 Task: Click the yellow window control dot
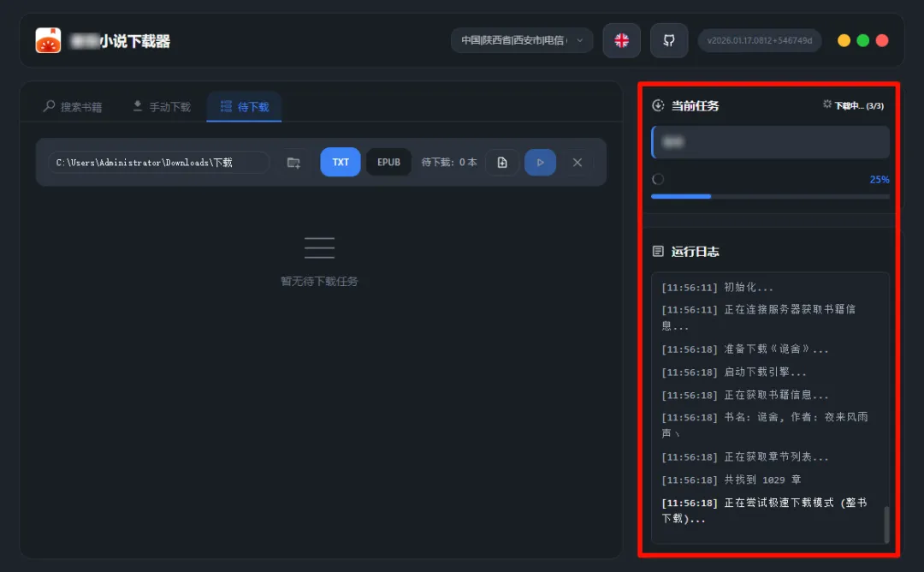[x=844, y=40]
